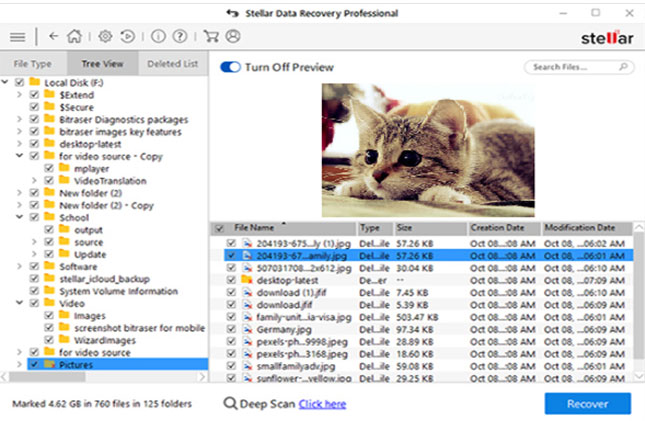Click the Local Disk (F:) folder icon
This screenshot has height=421, width=645.
35,81
